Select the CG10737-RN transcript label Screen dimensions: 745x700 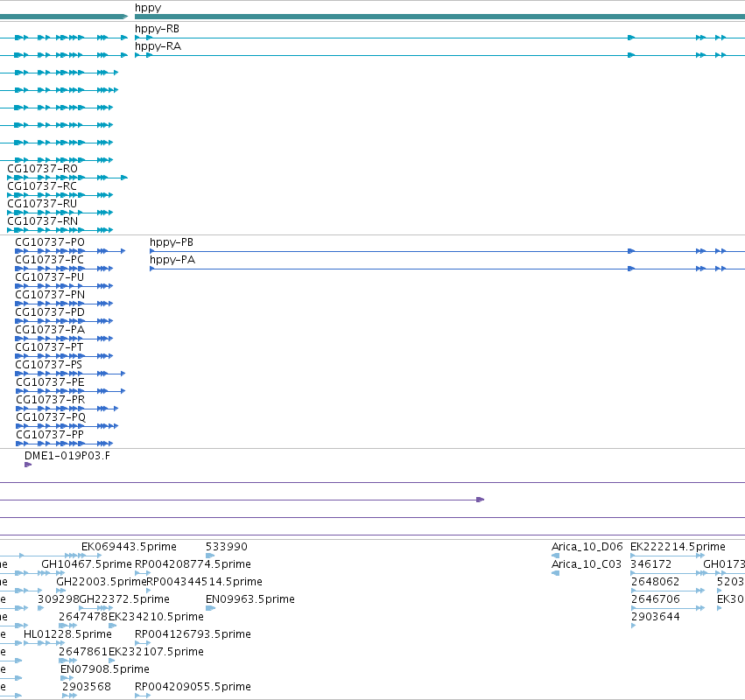pyautogui.click(x=42, y=221)
